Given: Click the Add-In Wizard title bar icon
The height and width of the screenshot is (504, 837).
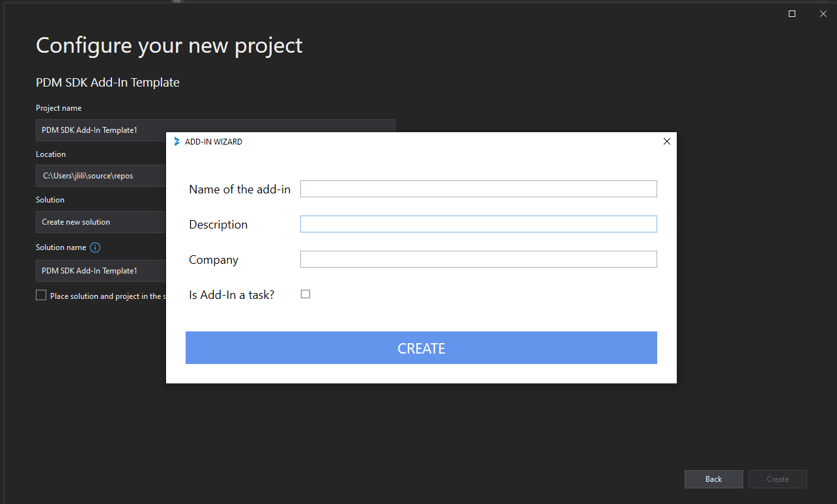Looking at the screenshot, I should pyautogui.click(x=177, y=141).
